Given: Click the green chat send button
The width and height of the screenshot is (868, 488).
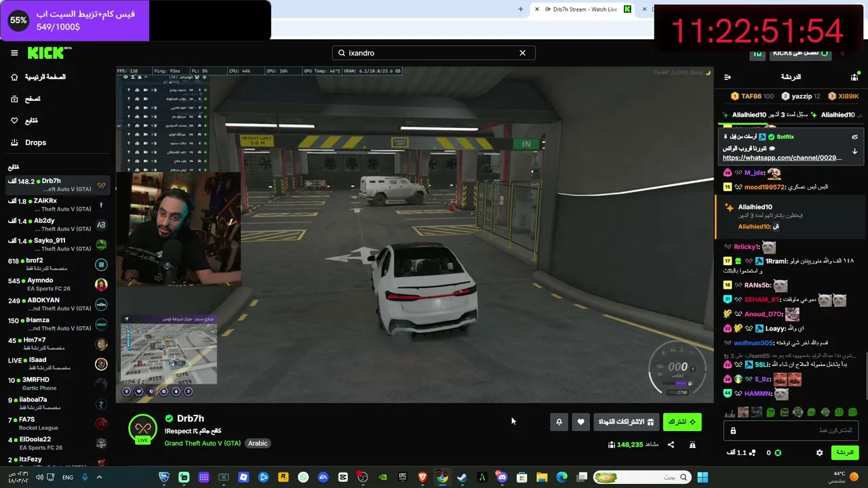Looking at the screenshot, I should pyautogui.click(x=845, y=452).
